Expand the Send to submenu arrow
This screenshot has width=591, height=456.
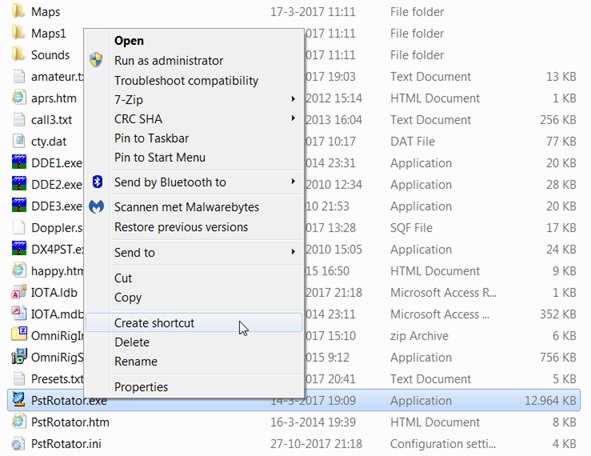click(293, 252)
